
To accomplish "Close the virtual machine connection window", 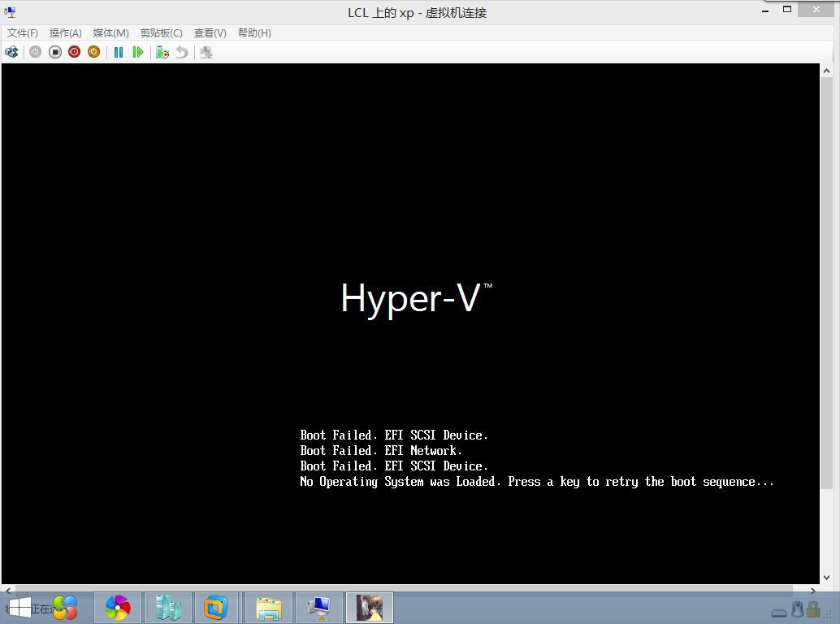I will (x=816, y=9).
